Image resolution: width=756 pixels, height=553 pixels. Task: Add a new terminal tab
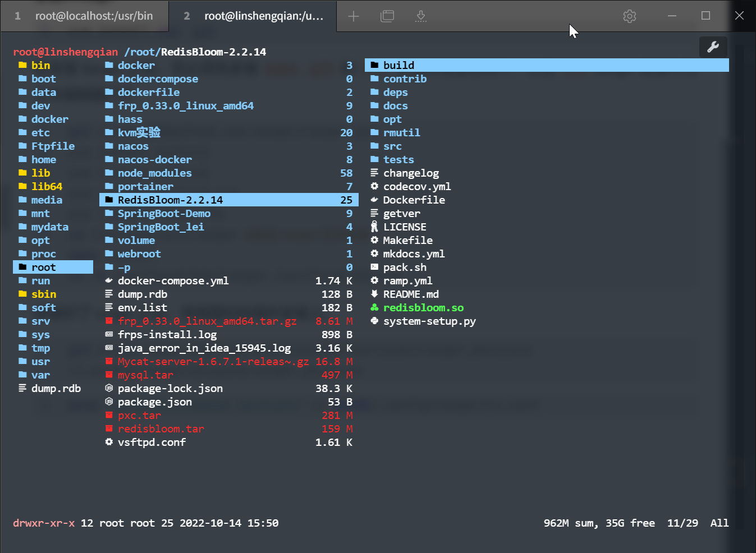[354, 16]
